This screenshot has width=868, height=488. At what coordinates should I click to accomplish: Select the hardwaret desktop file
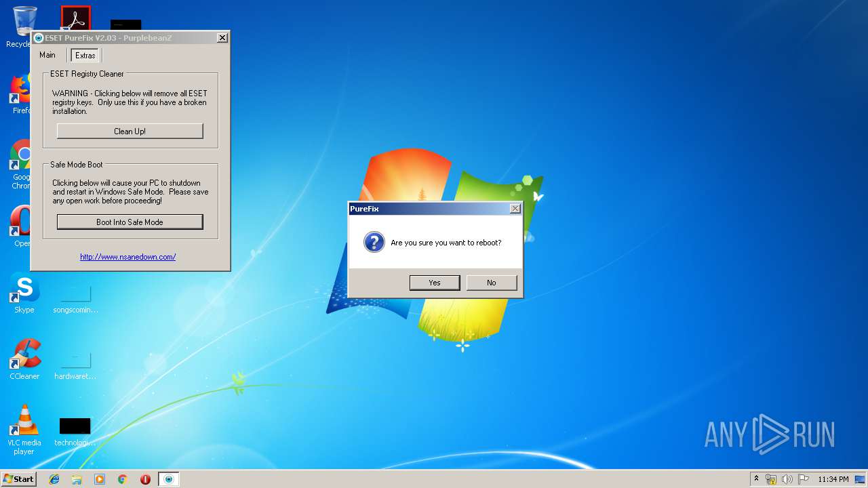tap(75, 365)
